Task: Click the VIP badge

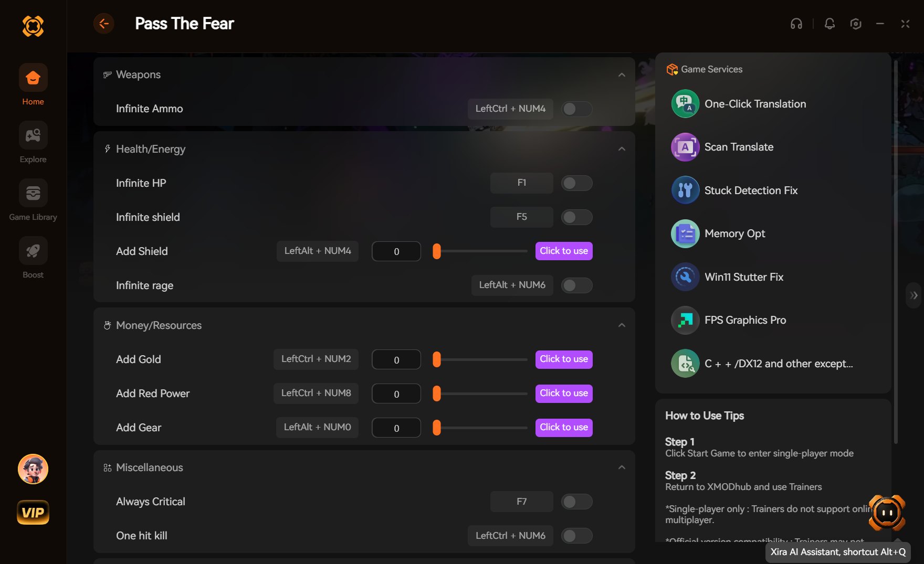Action: [33, 513]
